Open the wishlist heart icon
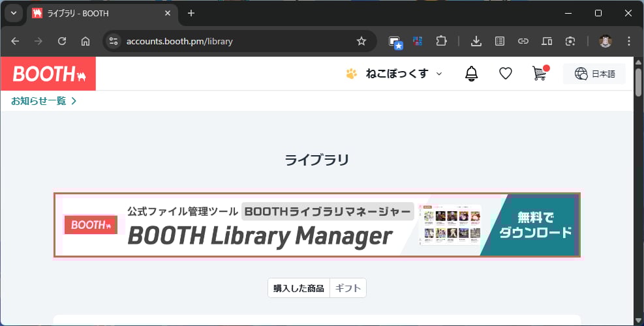Image resolution: width=644 pixels, height=326 pixels. pyautogui.click(x=505, y=74)
